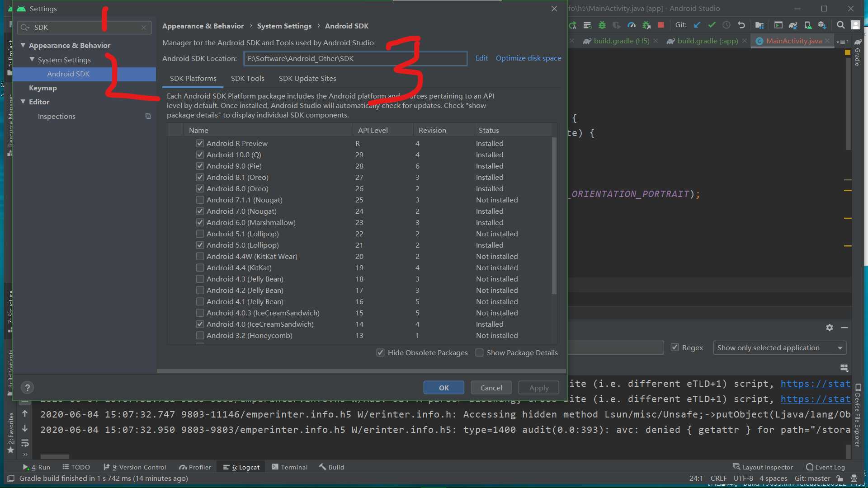Screen dimensions: 868x488
Task: Click the Apply button
Action: coord(538,388)
